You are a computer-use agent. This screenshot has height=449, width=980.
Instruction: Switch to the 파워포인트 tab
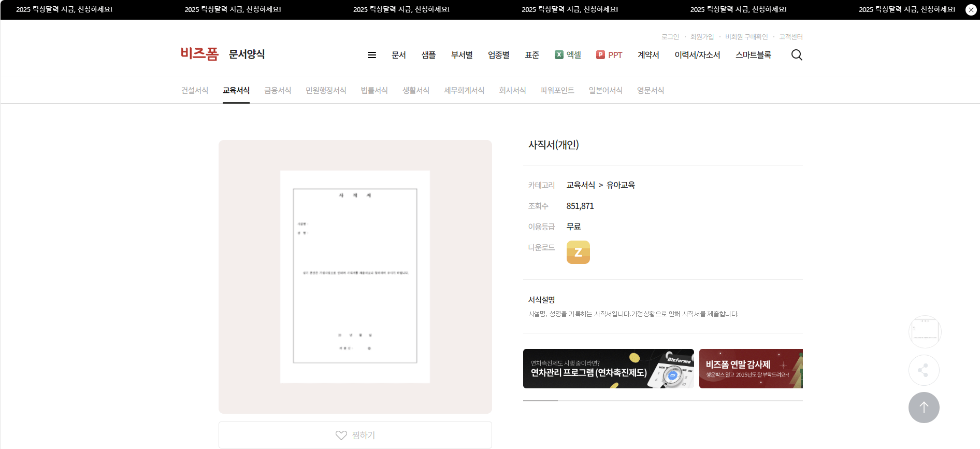click(x=557, y=90)
